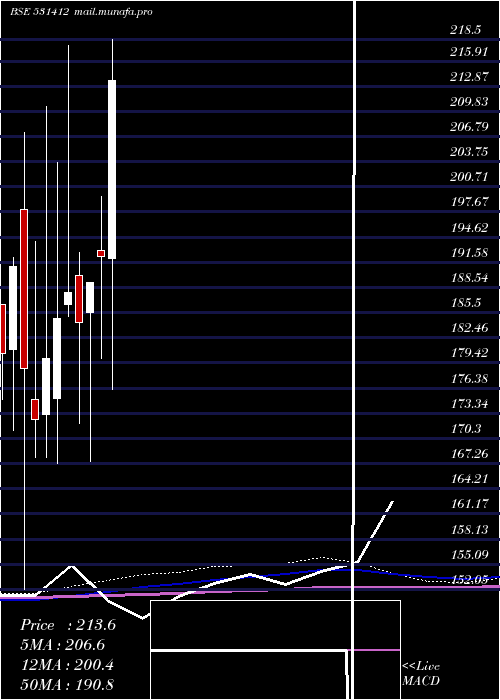Click the 203.75 price axis label
This screenshot has width=500, height=700.
tap(469, 152)
